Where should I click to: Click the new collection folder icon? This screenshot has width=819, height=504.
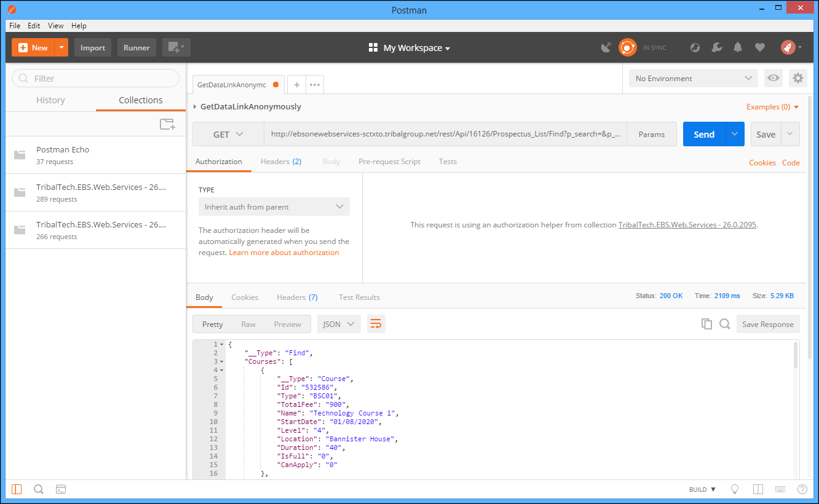click(x=167, y=124)
